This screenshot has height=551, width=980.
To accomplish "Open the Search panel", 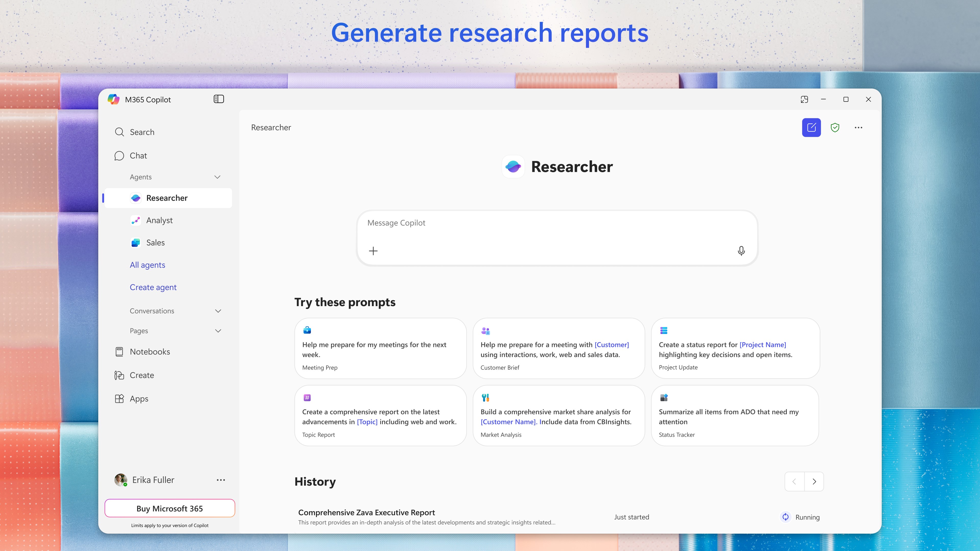I will [x=142, y=132].
